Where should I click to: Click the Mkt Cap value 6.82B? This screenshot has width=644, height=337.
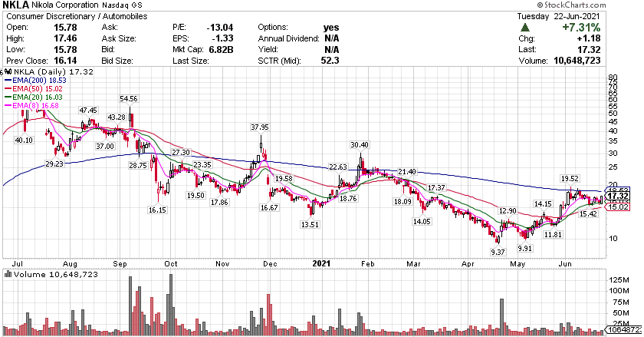point(220,50)
